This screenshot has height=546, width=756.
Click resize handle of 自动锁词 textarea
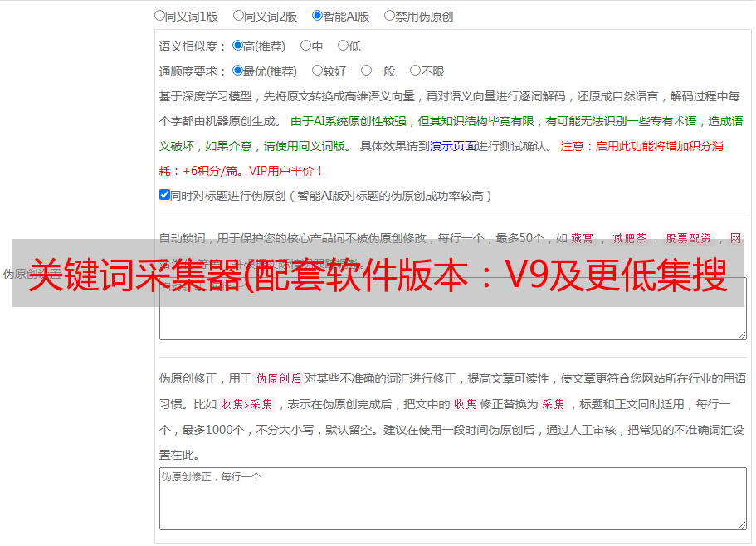(742, 335)
